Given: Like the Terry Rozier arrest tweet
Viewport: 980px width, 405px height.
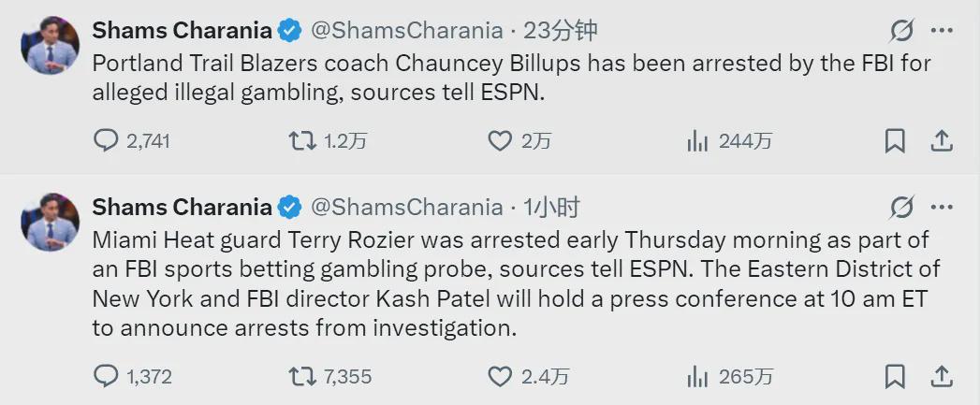Looking at the screenshot, I should click(x=500, y=376).
